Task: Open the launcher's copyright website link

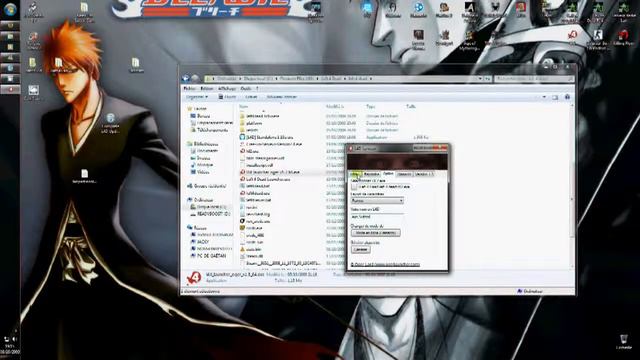Action: pos(385,264)
